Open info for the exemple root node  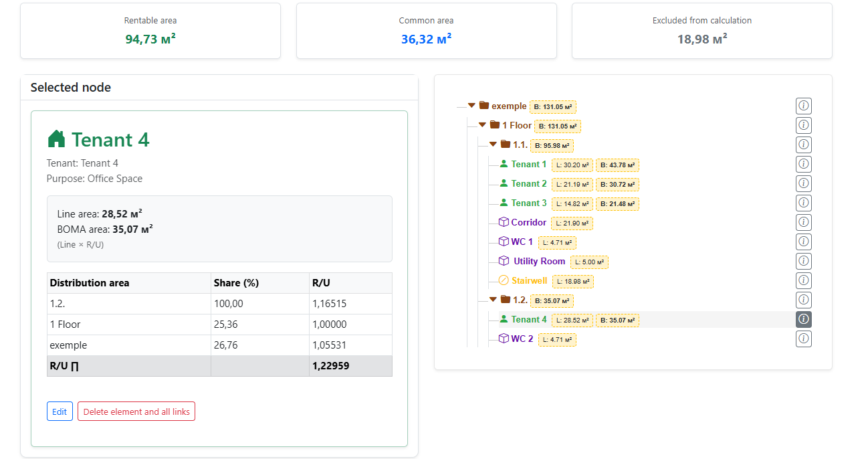(x=804, y=106)
